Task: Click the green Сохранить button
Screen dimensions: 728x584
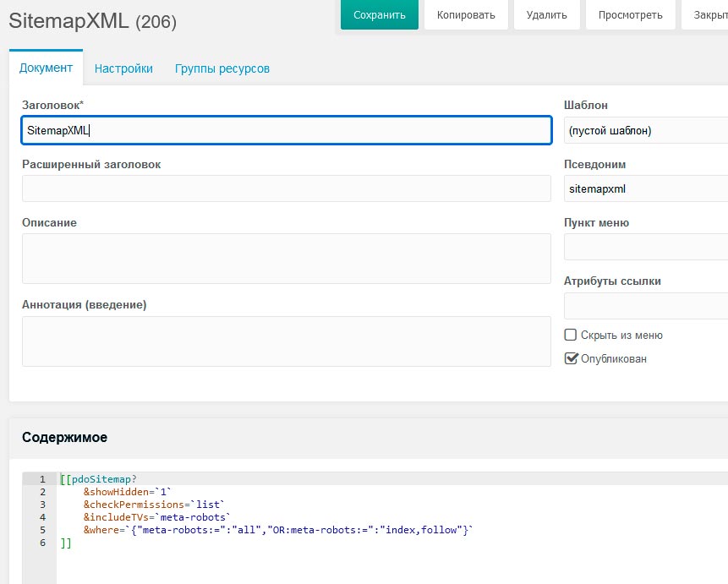Action: pos(380,15)
